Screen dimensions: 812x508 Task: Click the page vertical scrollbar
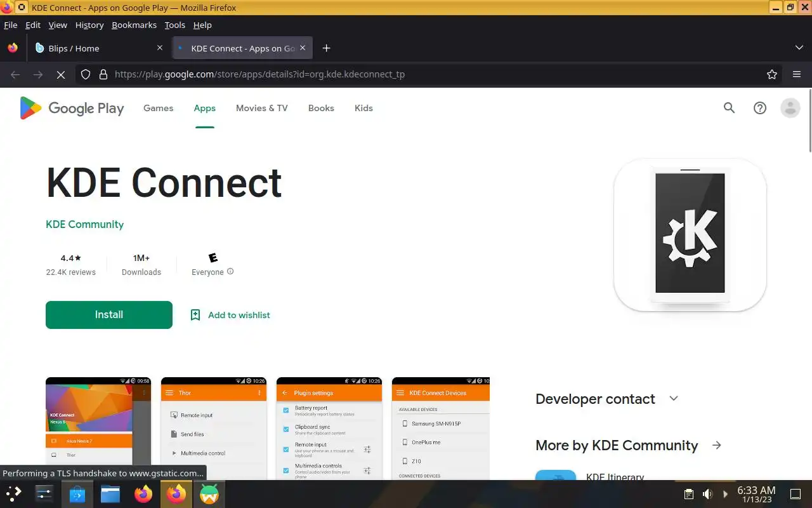click(x=809, y=121)
